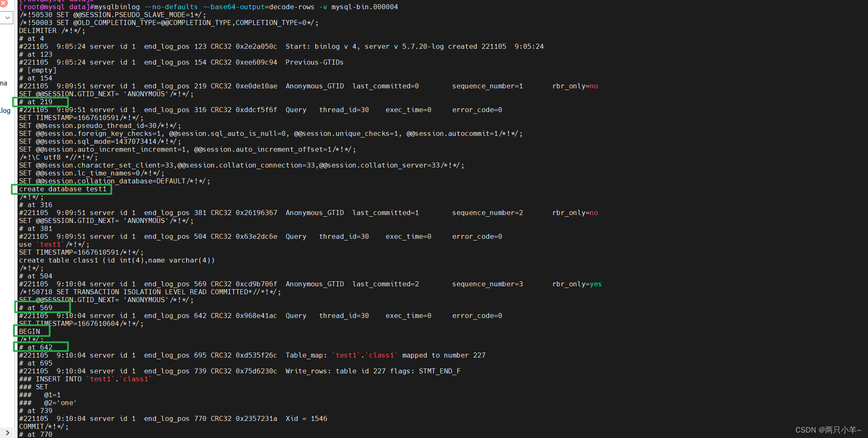Select 'end_log_pos 316' text
Screen dimensions: 868x438
(x=175, y=110)
